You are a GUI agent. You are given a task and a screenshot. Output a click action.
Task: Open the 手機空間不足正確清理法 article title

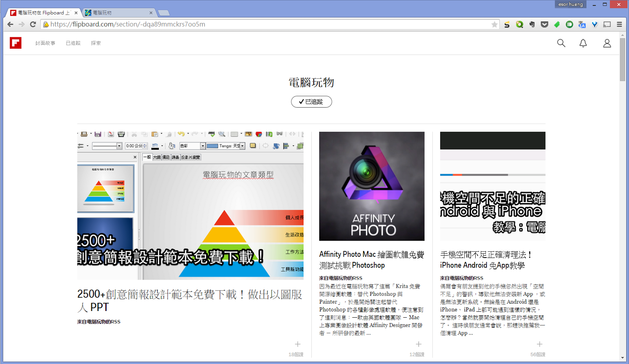tap(486, 260)
